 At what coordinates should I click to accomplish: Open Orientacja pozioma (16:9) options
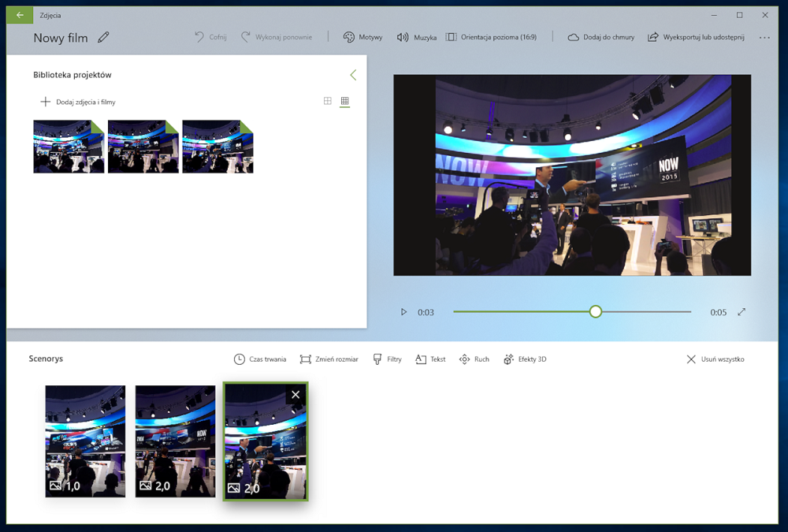[x=491, y=37]
